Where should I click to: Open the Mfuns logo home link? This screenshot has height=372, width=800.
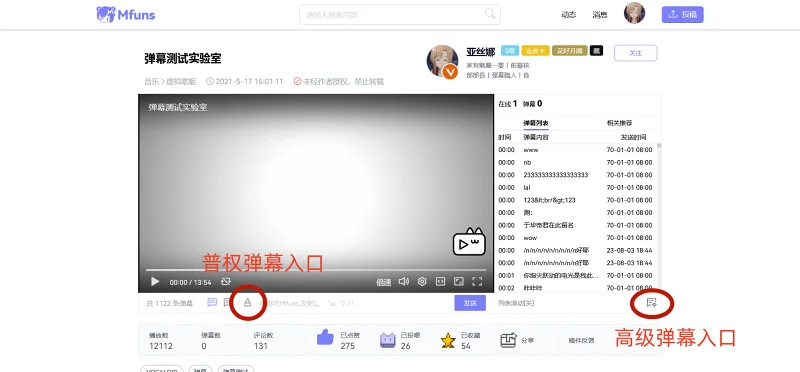coord(126,14)
